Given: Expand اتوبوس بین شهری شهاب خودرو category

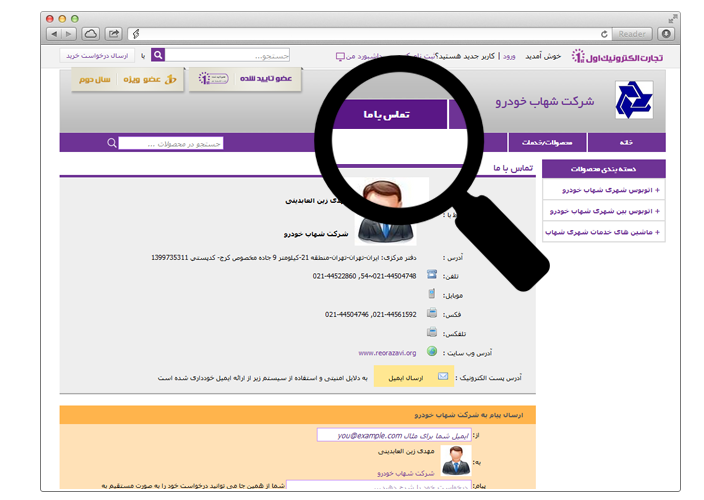Looking at the screenshot, I should pos(604,211).
